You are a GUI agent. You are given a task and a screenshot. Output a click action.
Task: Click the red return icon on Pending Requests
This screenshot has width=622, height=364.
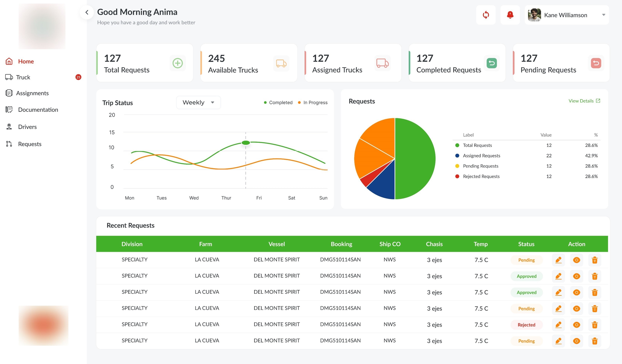point(596,63)
